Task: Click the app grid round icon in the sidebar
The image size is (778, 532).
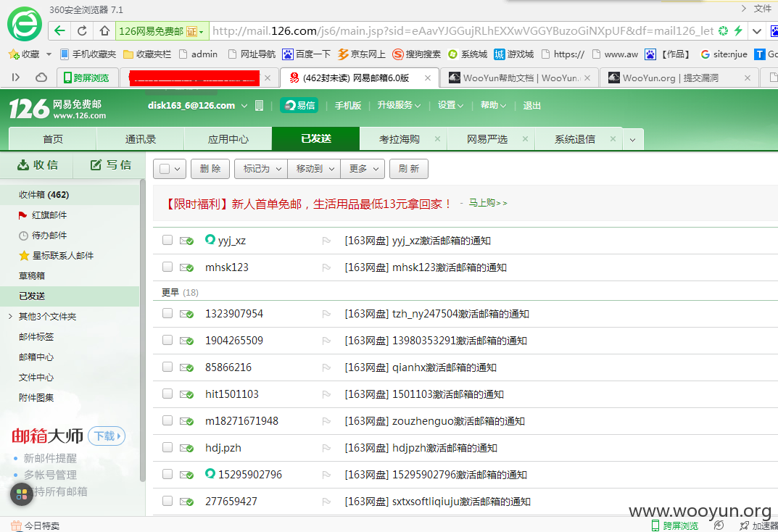Action: click(21, 494)
